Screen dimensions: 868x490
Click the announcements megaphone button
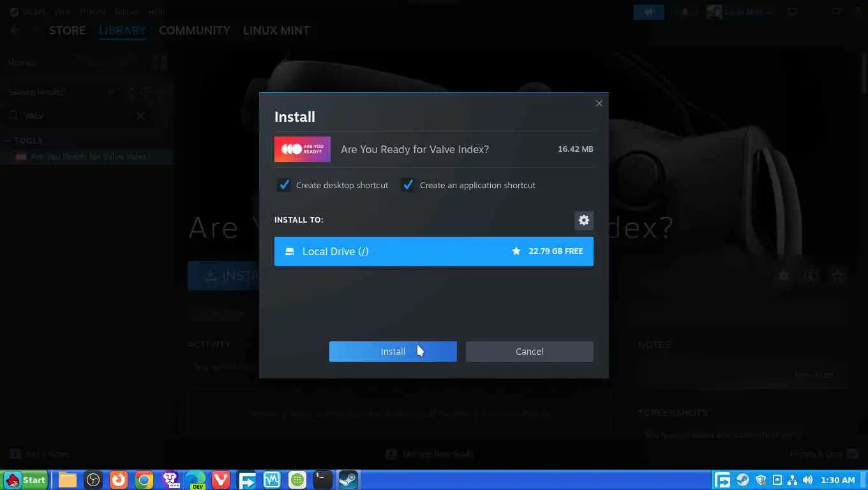coord(649,11)
